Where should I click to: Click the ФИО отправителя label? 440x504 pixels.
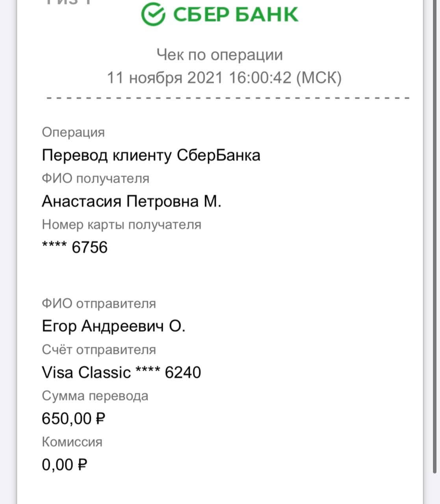(99, 304)
